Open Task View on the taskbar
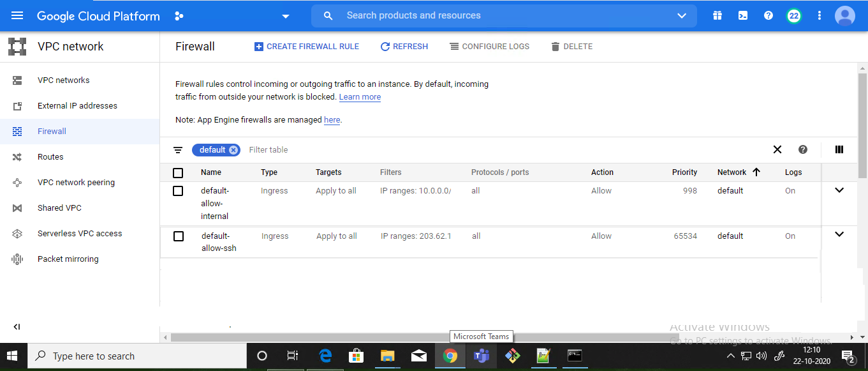 pos(293,356)
